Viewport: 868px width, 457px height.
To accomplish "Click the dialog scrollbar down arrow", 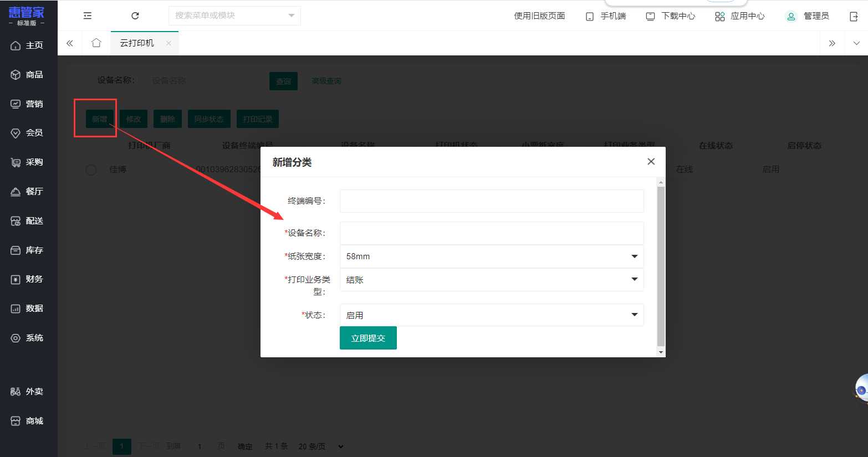I will pos(661,352).
